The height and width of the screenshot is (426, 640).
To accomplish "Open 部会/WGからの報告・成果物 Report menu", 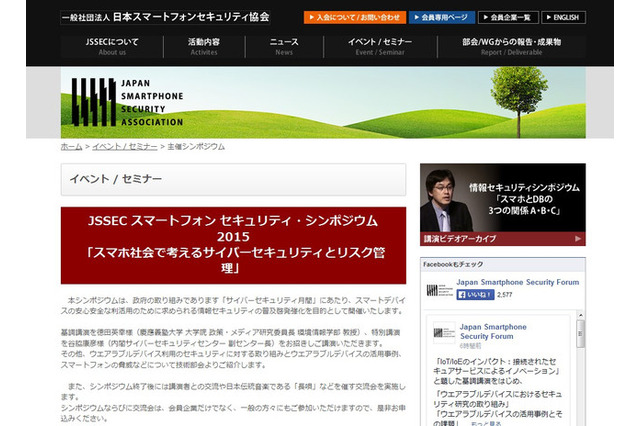I will [511, 47].
